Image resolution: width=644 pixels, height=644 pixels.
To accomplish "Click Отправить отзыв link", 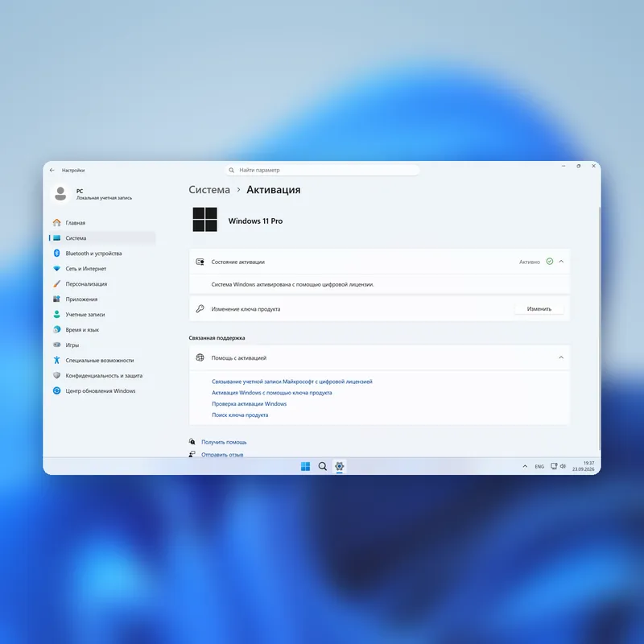I will tap(222, 455).
